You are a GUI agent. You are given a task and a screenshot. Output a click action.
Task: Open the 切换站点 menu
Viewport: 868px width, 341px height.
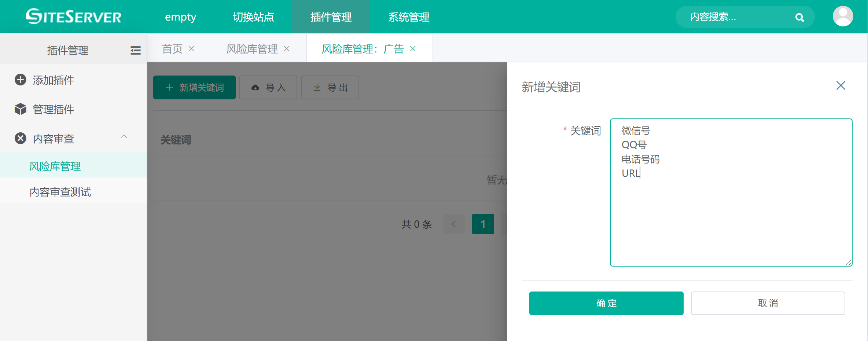pos(253,17)
